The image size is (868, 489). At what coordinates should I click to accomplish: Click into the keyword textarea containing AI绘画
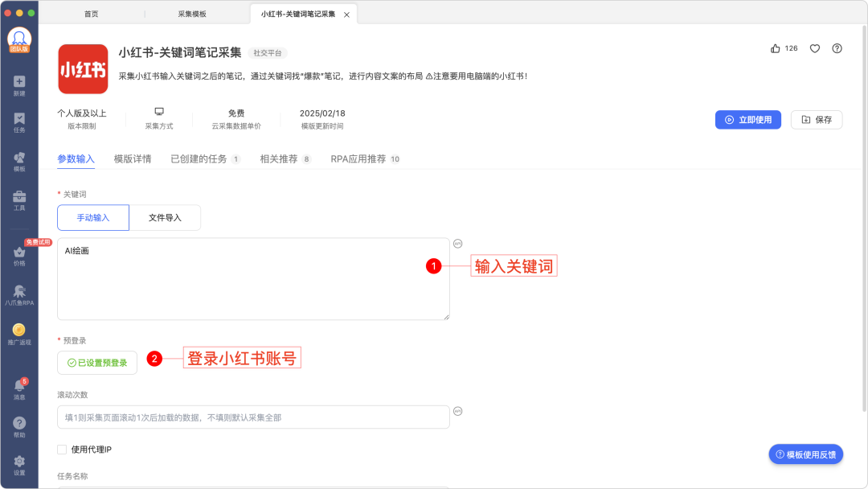[x=253, y=279]
